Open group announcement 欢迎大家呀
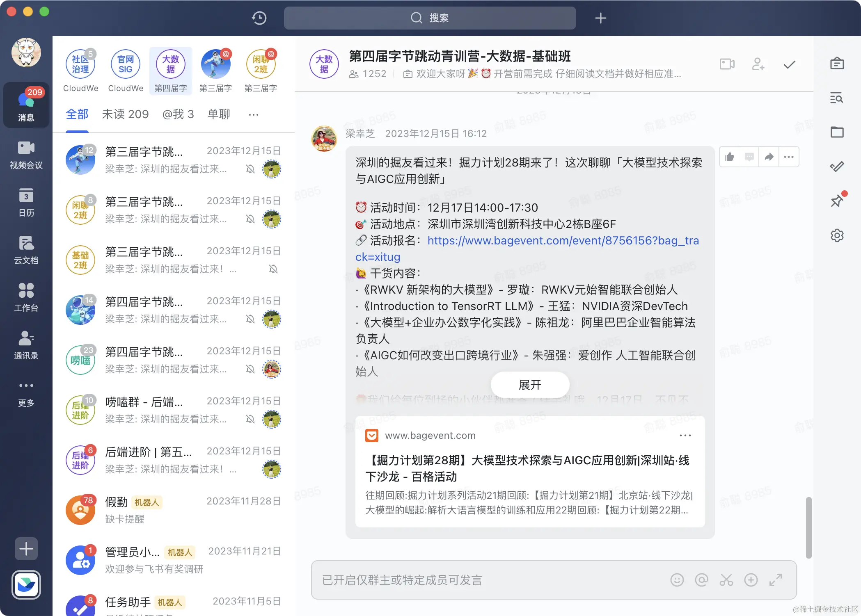 [x=542, y=74]
